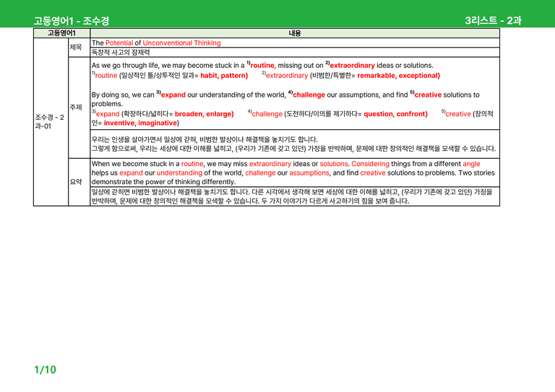Click the red word Unconventional Thinking in title
The width and height of the screenshot is (555, 392).
(181, 43)
